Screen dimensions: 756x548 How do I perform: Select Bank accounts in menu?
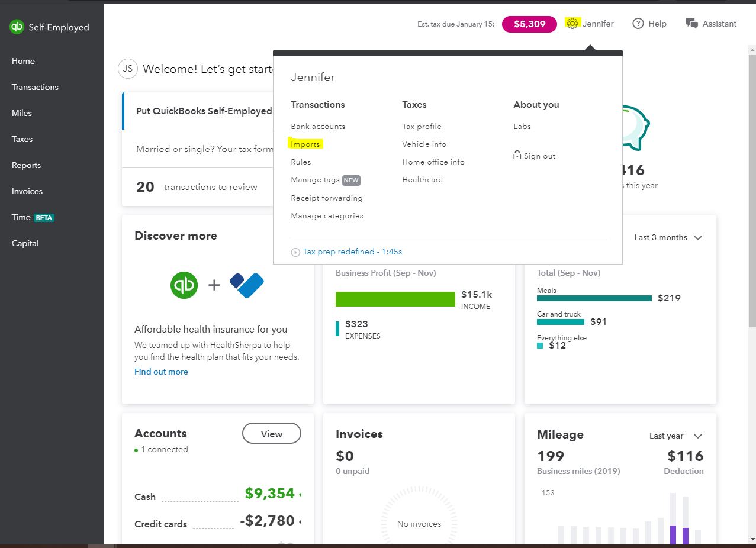click(x=318, y=126)
